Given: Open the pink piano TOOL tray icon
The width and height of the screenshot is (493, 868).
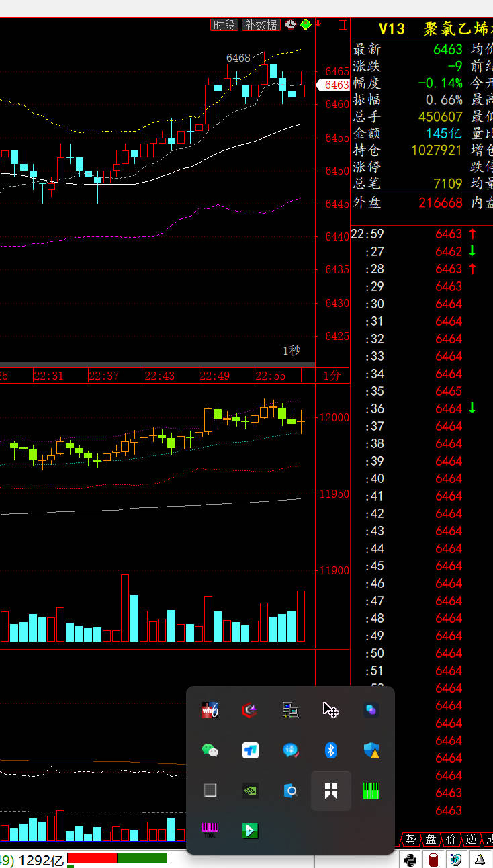Looking at the screenshot, I should 210,830.
